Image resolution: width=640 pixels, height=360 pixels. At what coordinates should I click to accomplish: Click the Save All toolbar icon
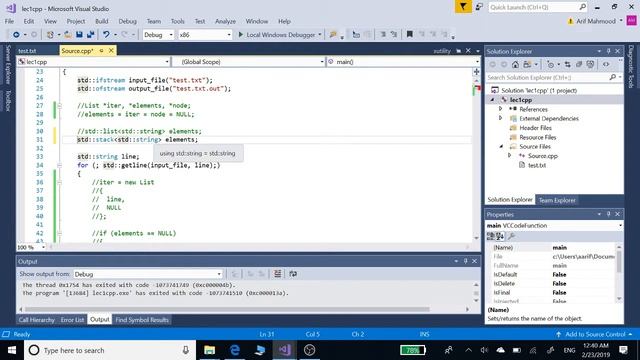click(91, 35)
